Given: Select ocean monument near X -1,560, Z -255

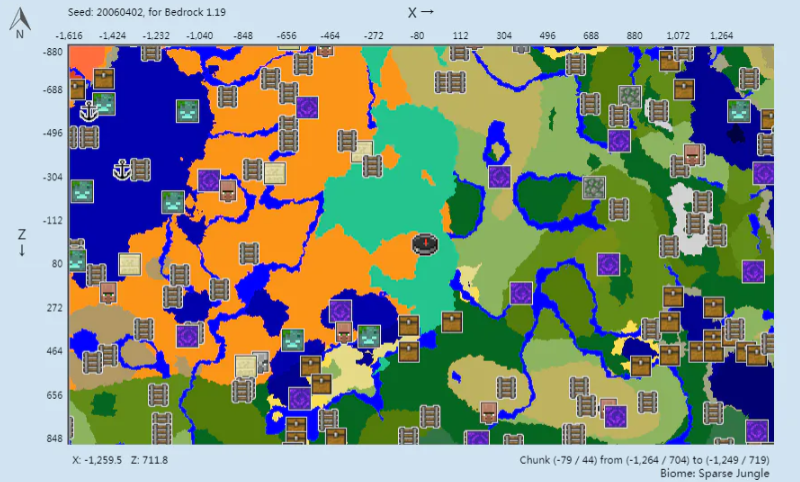Looking at the screenshot, I should 82,191.
